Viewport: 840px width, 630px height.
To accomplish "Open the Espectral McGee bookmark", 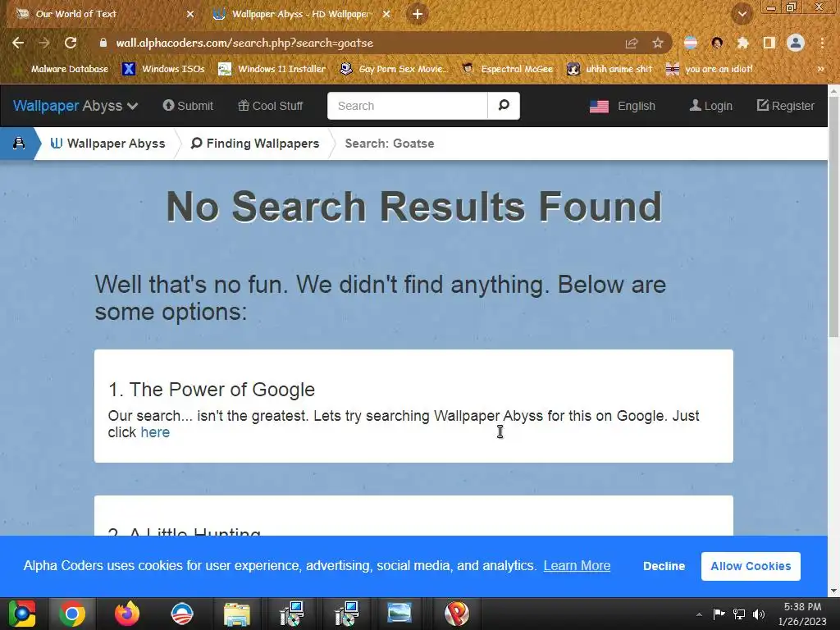I will click(507, 69).
